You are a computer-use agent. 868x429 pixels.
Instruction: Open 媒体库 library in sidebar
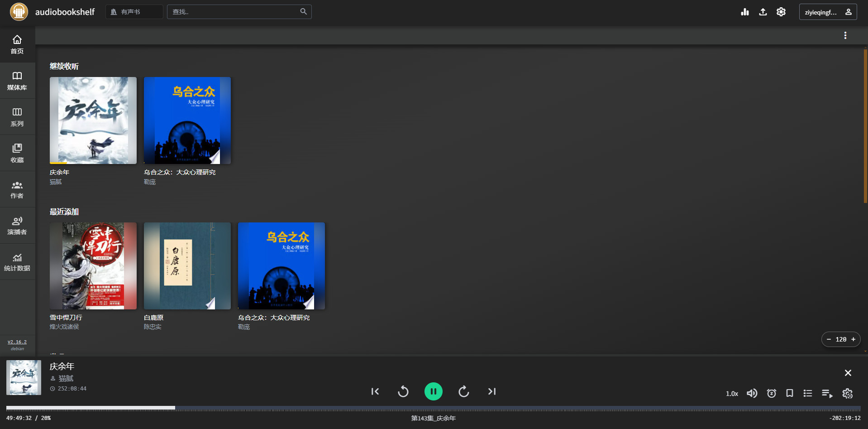(17, 81)
